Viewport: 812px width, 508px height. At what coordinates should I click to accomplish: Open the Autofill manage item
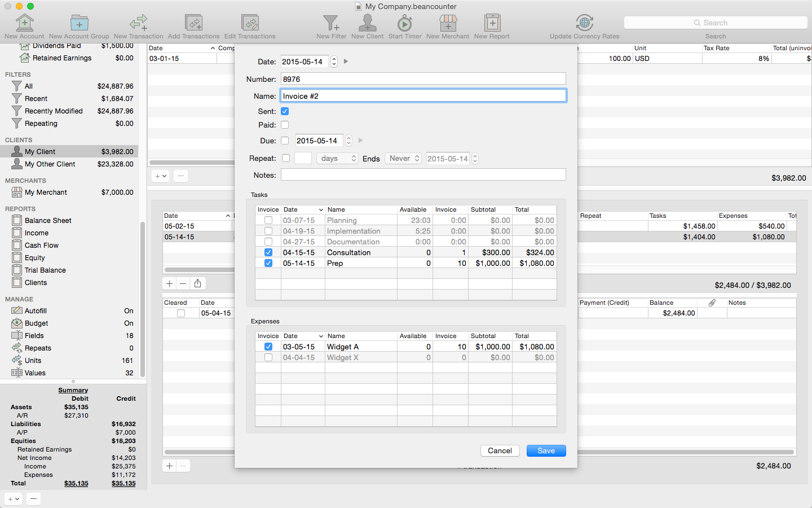[x=69, y=311]
